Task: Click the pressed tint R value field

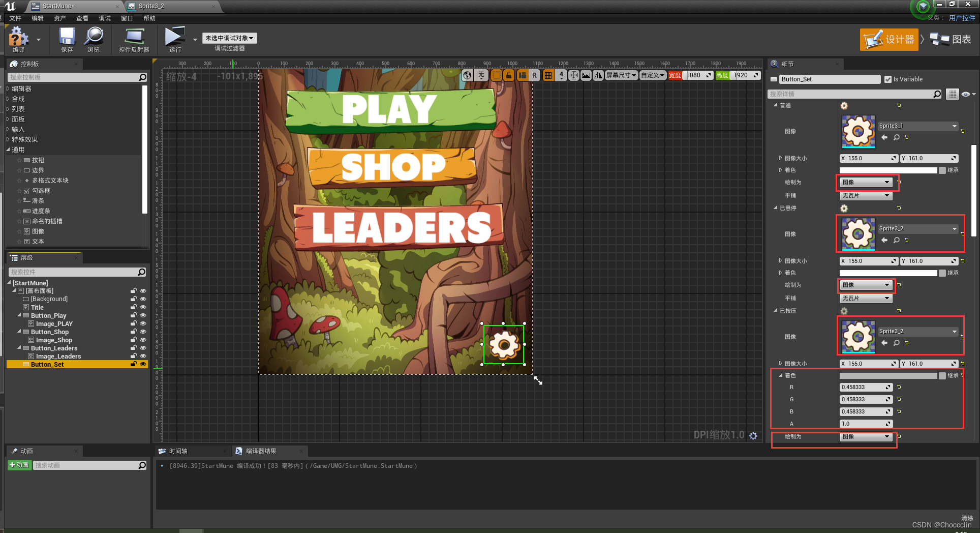Action: point(866,387)
